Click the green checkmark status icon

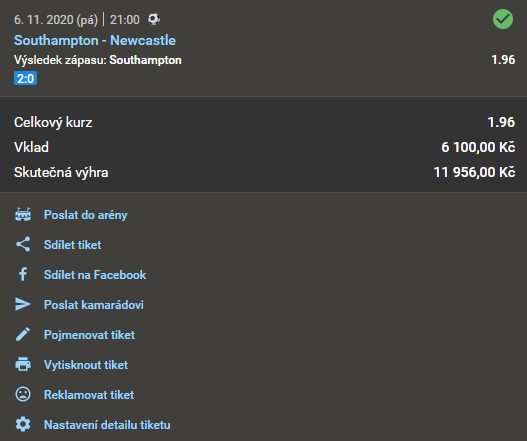point(503,19)
